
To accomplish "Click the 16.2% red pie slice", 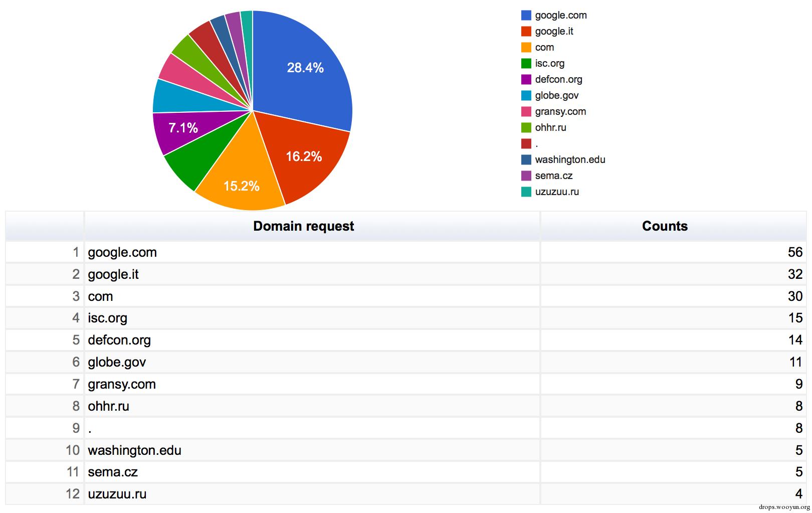I will (303, 158).
